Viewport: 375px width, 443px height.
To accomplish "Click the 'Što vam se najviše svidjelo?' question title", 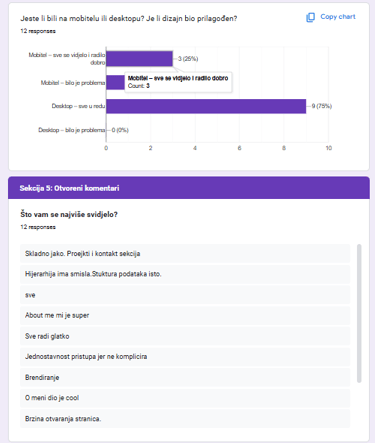I will pos(69,214).
